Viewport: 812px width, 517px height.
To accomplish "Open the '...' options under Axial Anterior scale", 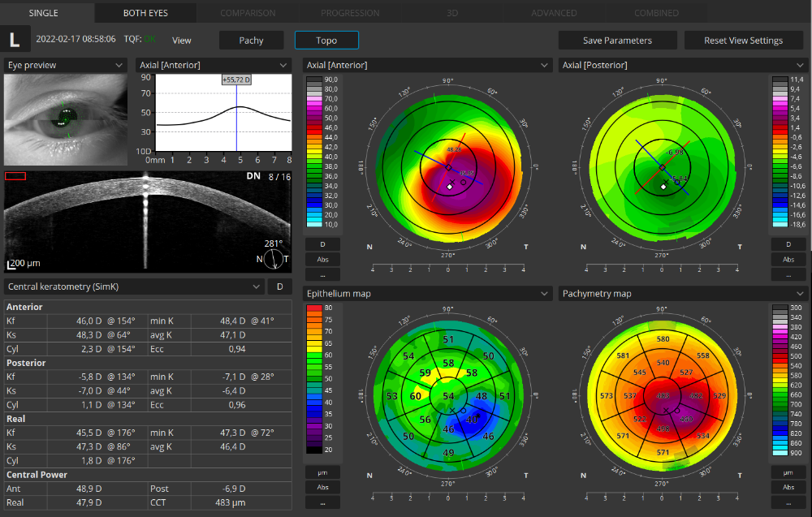I will (x=322, y=274).
